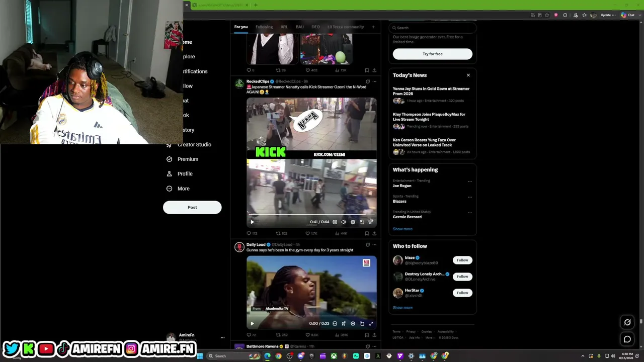The width and height of the screenshot is (644, 362).
Task: Switch to the Following tab
Action: pyautogui.click(x=264, y=27)
